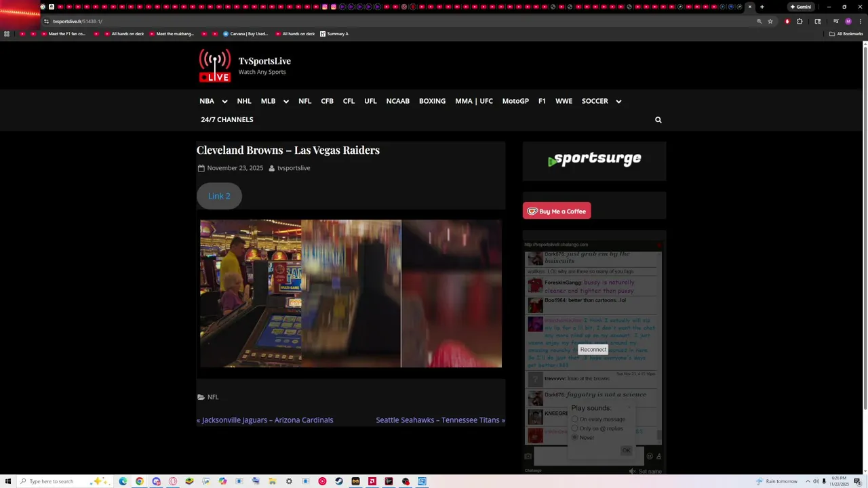Click the TvSportsLive logo icon
The image size is (868, 488).
click(214, 66)
